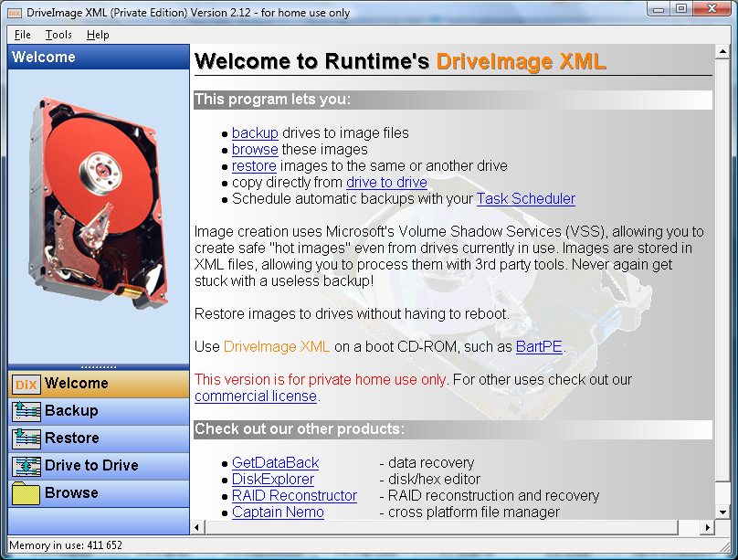The width and height of the screenshot is (738, 560).
Task: Click the Restore icon in sidebar
Action: [26, 438]
